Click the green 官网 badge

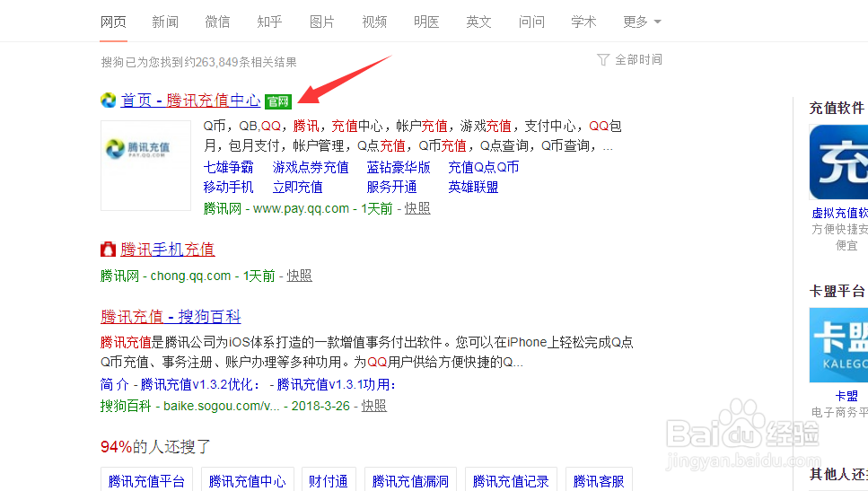(278, 101)
